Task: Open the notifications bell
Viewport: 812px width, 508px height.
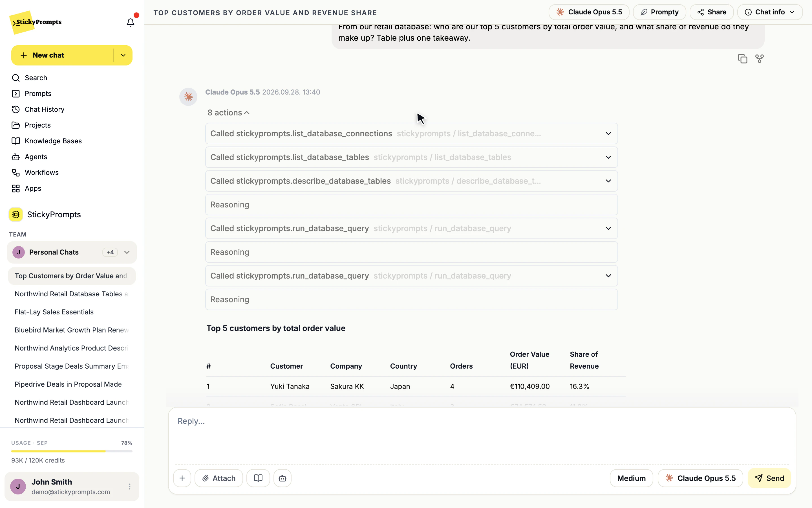Action: [130, 22]
